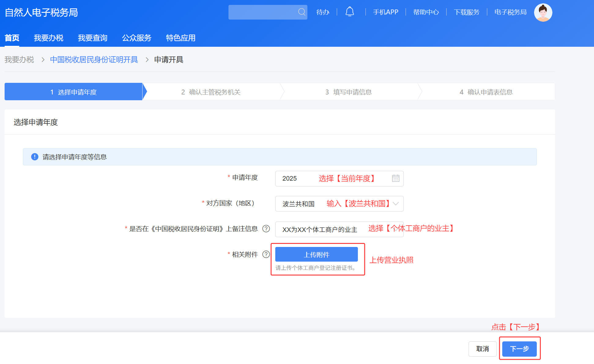
Task: Click the help icon beside 上备注信息
Action: 266,229
